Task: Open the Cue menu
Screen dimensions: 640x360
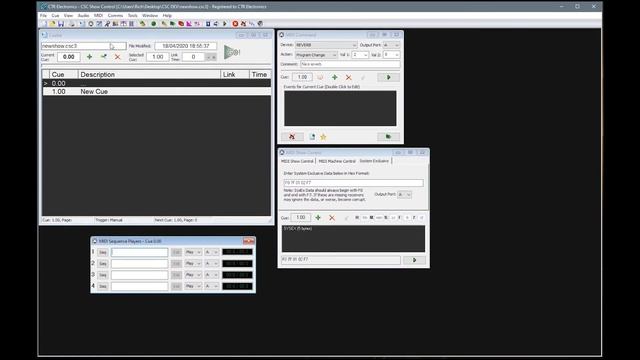Action: (x=55, y=16)
